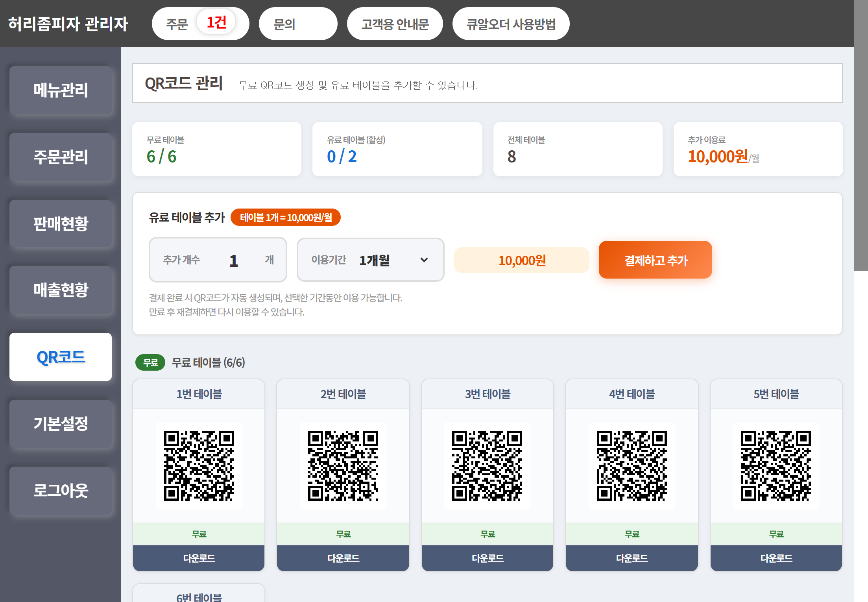Click the 3번 테이블 card title
The width and height of the screenshot is (868, 602).
[x=488, y=394]
